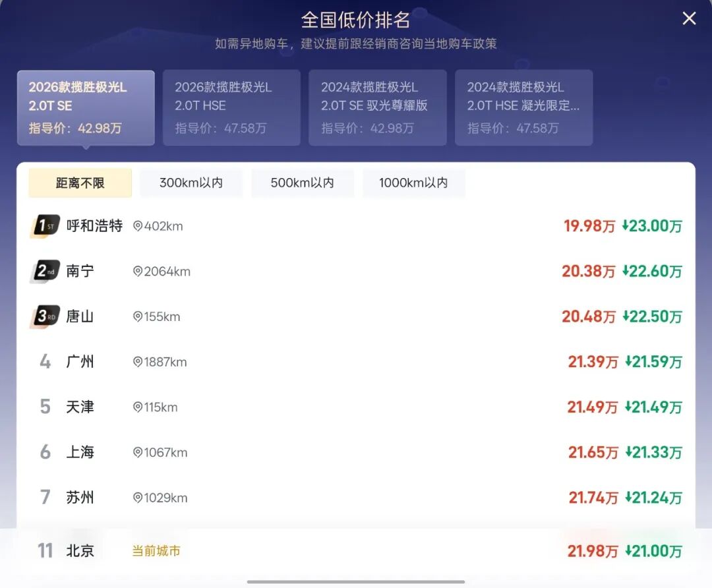712x588 pixels.
Task: Open the 上海 city row
Action: (356, 452)
